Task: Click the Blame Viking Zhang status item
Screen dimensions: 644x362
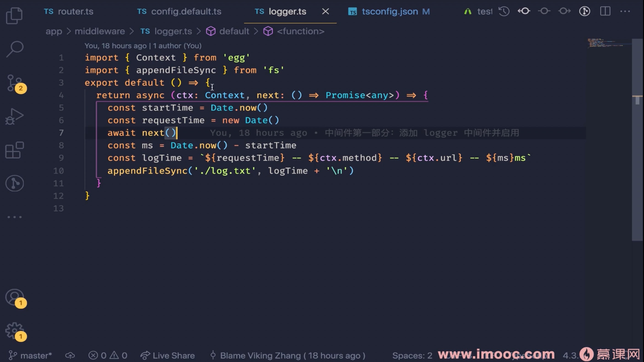Action: pyautogui.click(x=287, y=356)
